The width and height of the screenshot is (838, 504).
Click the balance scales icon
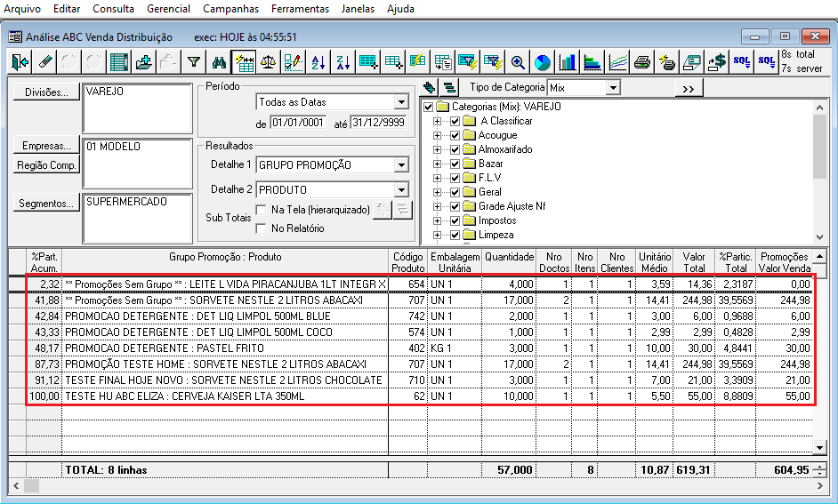(x=269, y=62)
